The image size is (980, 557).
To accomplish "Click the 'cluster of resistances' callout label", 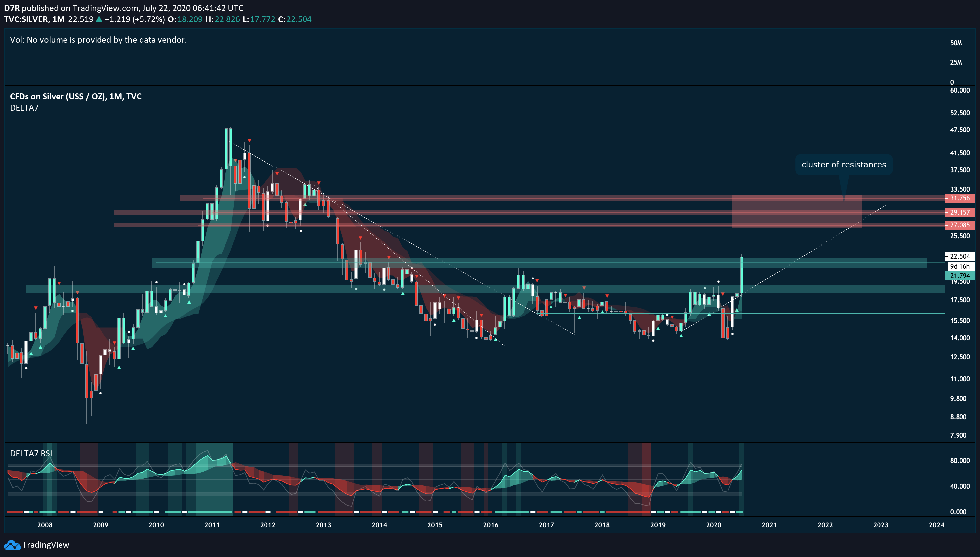I will click(x=844, y=165).
